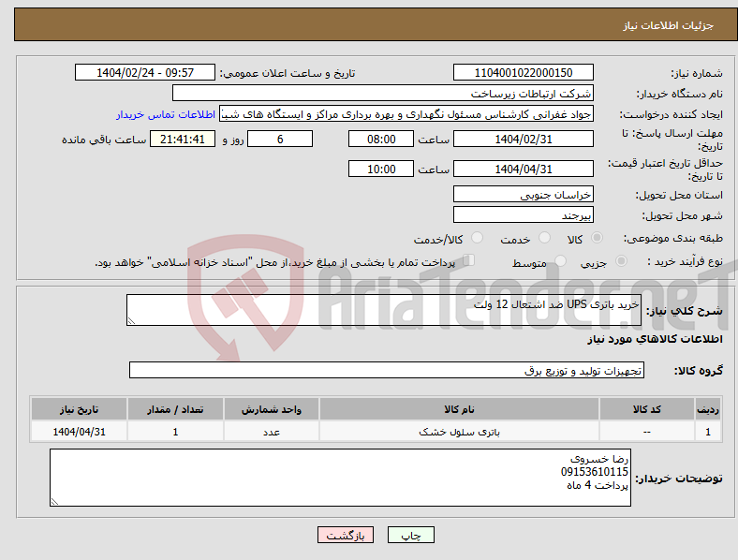Viewport: 738px width, 560px height.
Task: Click the عدد unit table cell
Action: [272, 432]
